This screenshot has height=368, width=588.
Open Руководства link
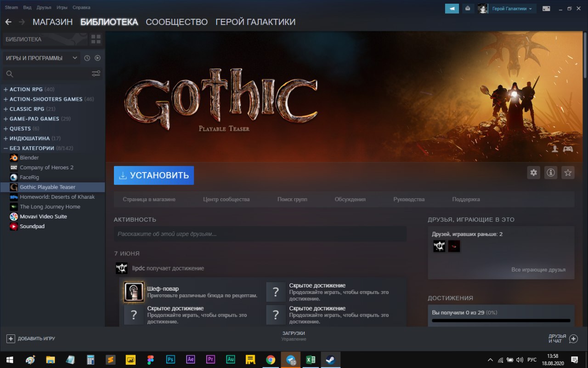point(409,199)
